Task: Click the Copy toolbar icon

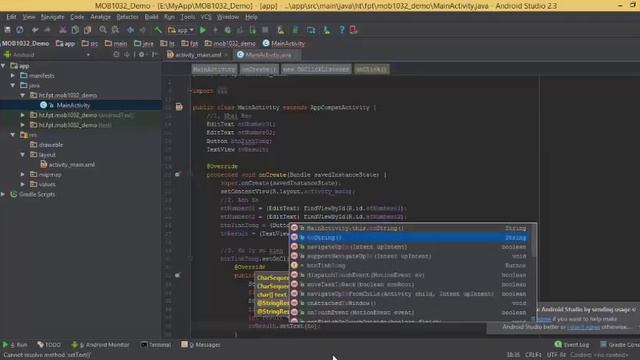Action: 75,30
